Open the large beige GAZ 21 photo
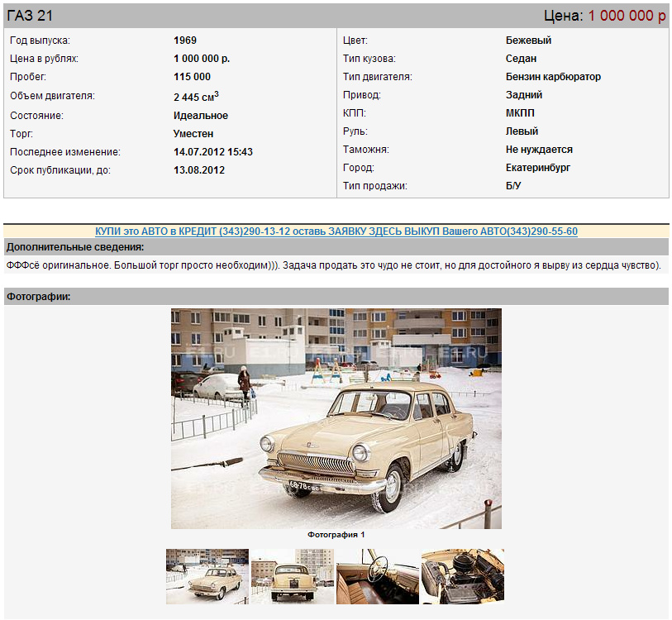The image size is (672, 620). pyautogui.click(x=336, y=418)
